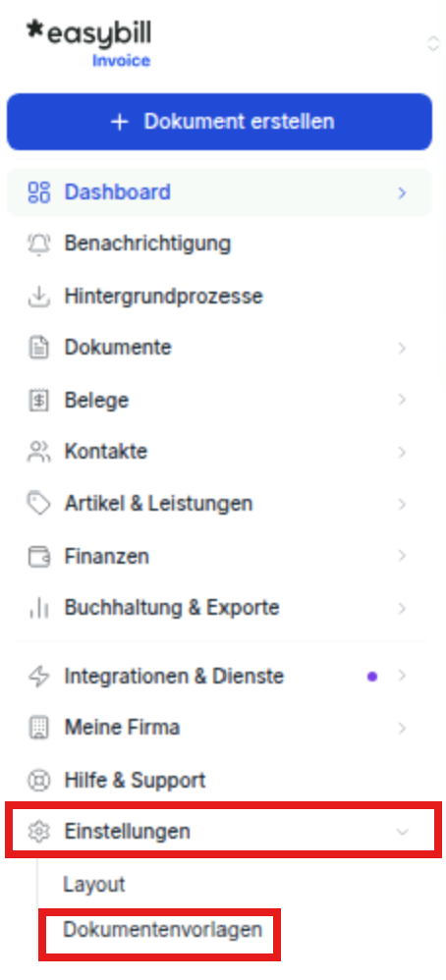
Task: Click the easybill Invoice logo
Action: 88,42
